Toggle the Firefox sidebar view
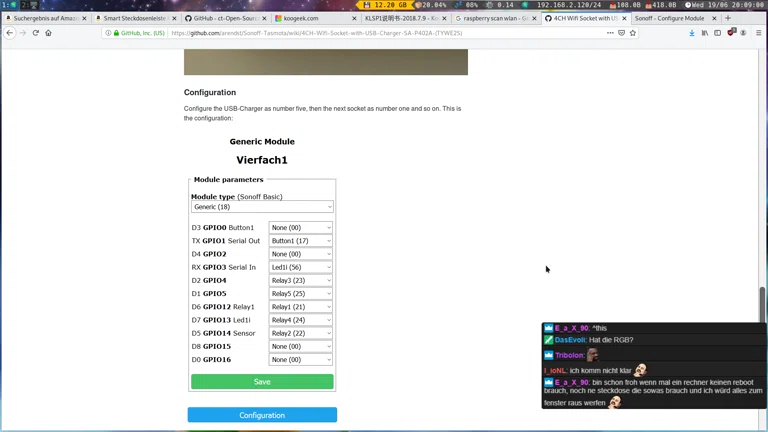This screenshot has width=768, height=432. [717, 33]
